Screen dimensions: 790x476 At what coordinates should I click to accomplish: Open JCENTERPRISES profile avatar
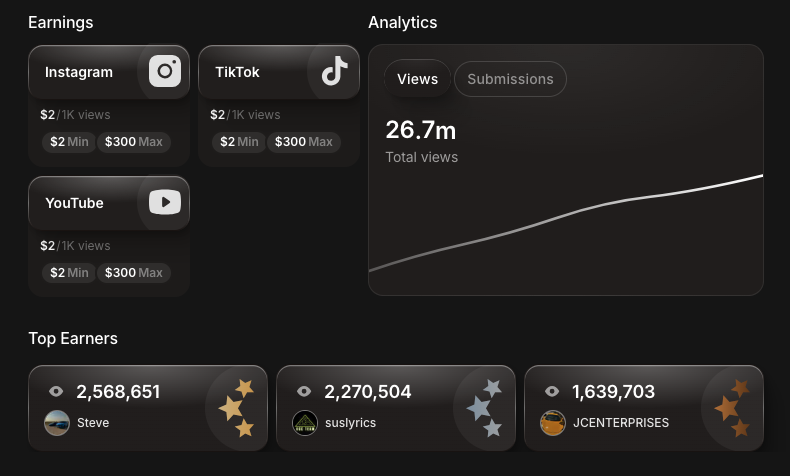[553, 423]
